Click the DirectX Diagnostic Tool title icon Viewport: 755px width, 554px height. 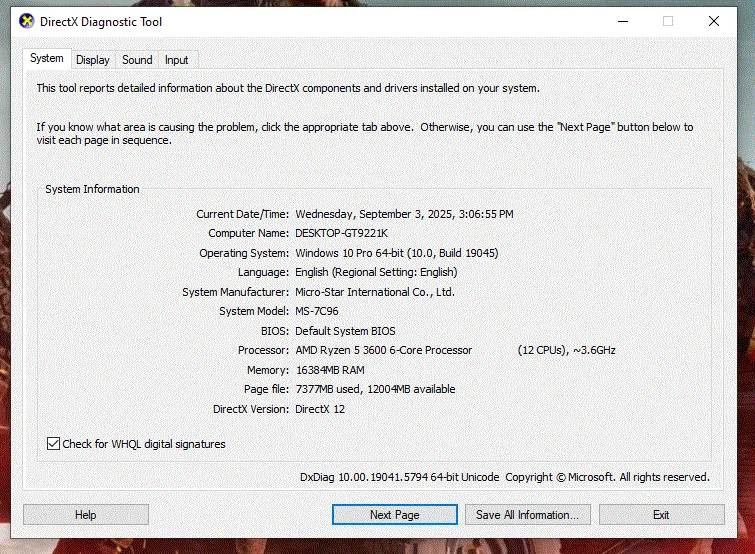click(x=27, y=21)
